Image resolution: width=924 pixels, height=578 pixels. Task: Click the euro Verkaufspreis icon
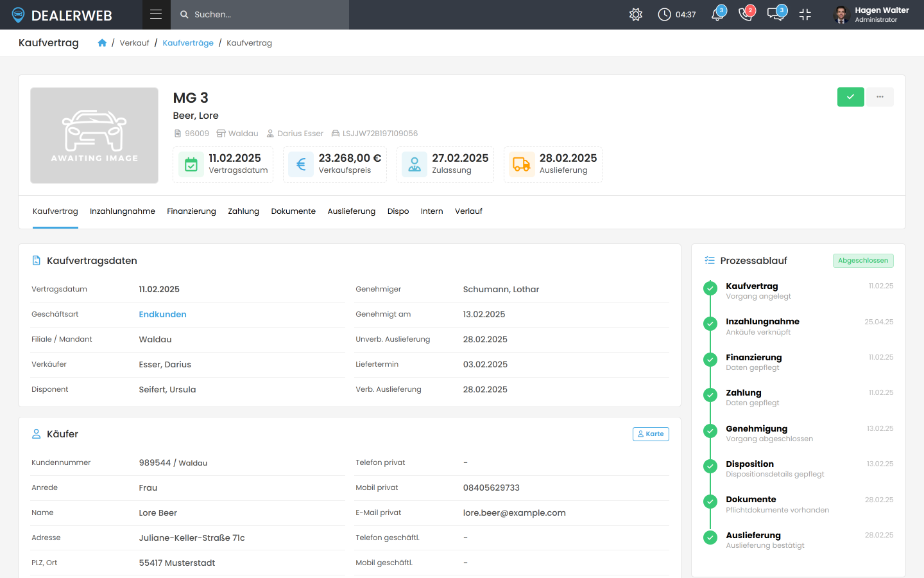pos(301,164)
